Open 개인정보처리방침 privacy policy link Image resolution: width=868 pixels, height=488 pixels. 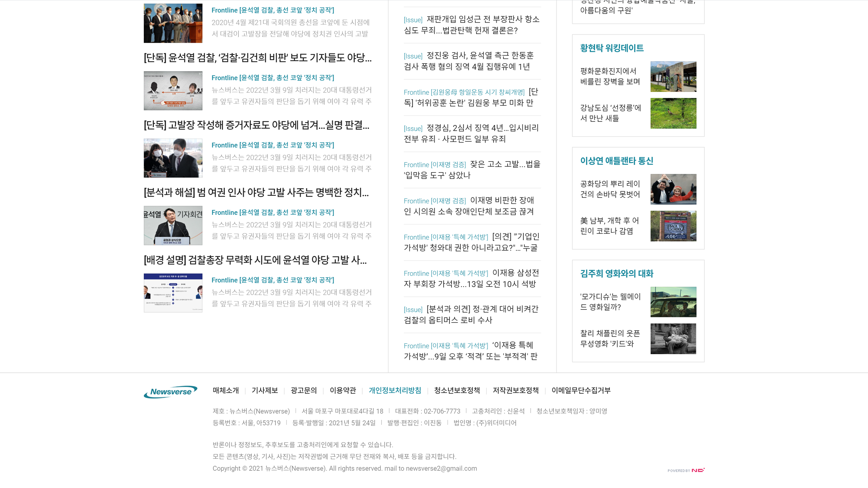tap(395, 390)
